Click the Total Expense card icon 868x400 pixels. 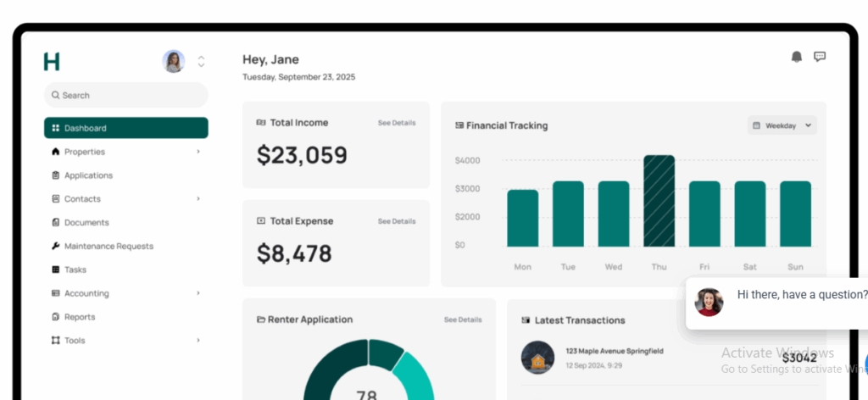pyautogui.click(x=261, y=220)
